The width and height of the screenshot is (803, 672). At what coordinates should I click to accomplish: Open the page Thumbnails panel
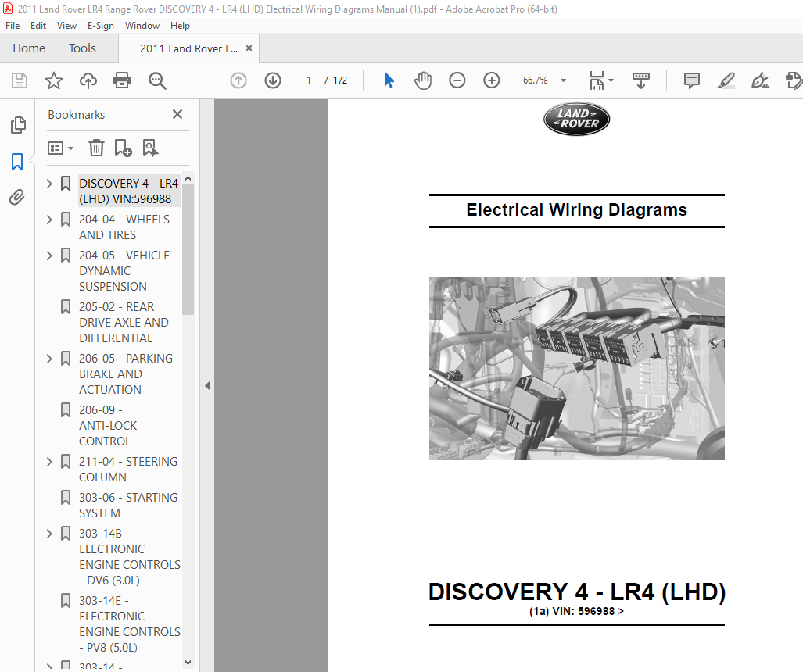click(x=18, y=125)
